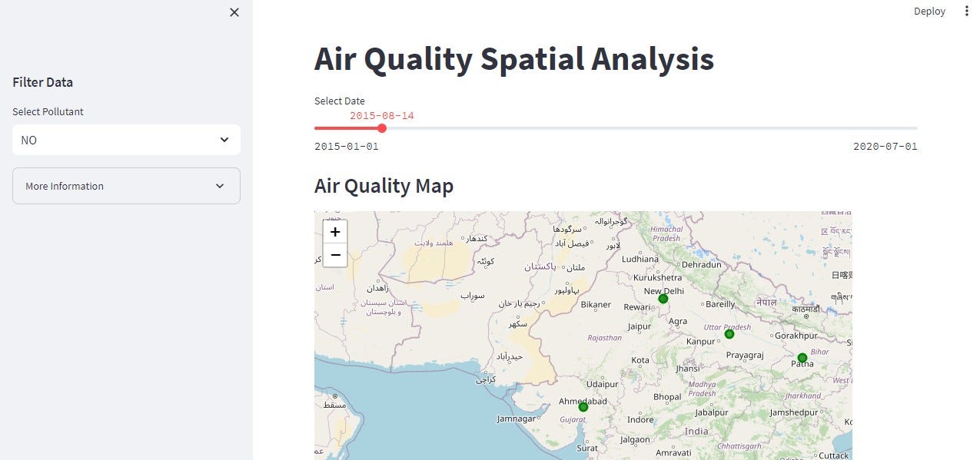Click the green marker near New Delhi
Screen dimensions: 980x460
tap(663, 299)
